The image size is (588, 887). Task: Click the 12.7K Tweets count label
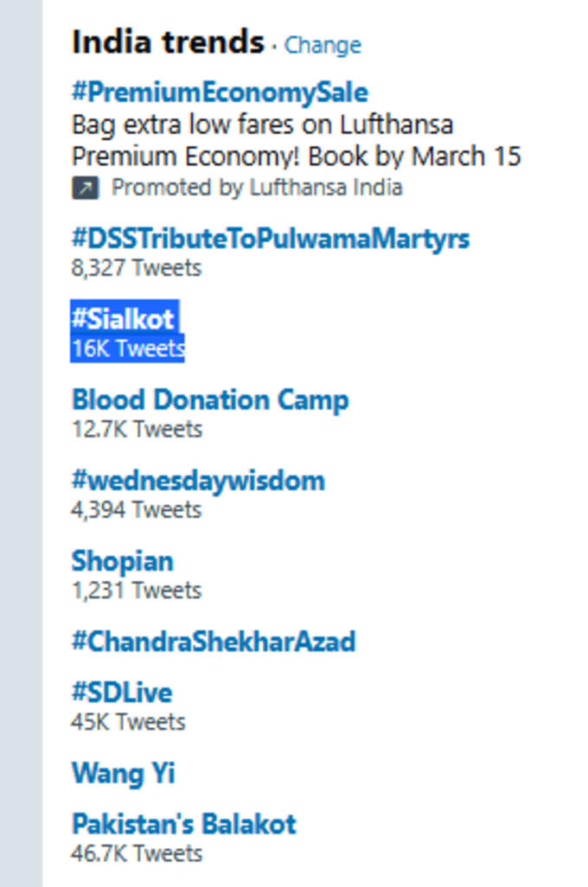pos(137,430)
